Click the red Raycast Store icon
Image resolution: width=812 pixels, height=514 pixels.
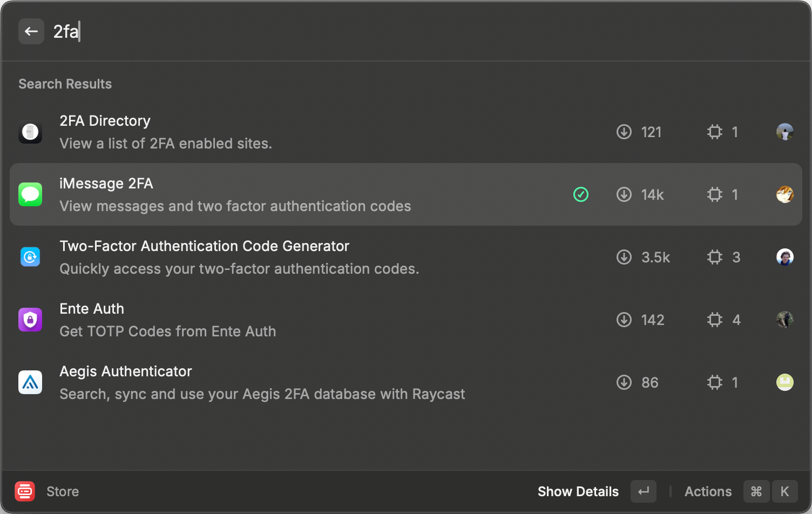[25, 491]
